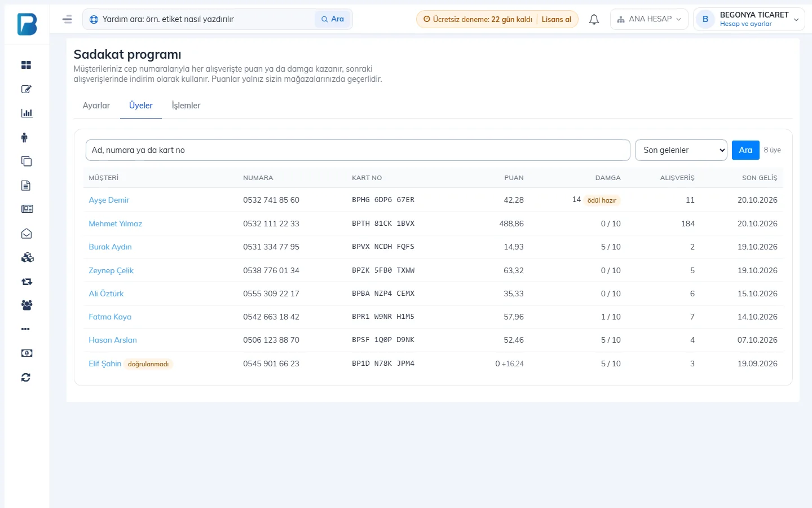Click the retweet arrows icon in sidebar
Image resolution: width=812 pixels, height=508 pixels.
pos(27,282)
